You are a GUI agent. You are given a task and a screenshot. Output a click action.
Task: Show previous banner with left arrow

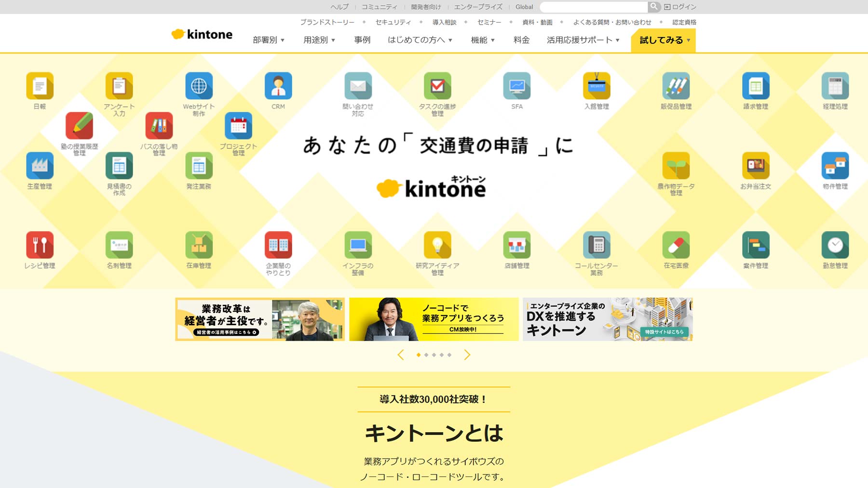coord(401,355)
